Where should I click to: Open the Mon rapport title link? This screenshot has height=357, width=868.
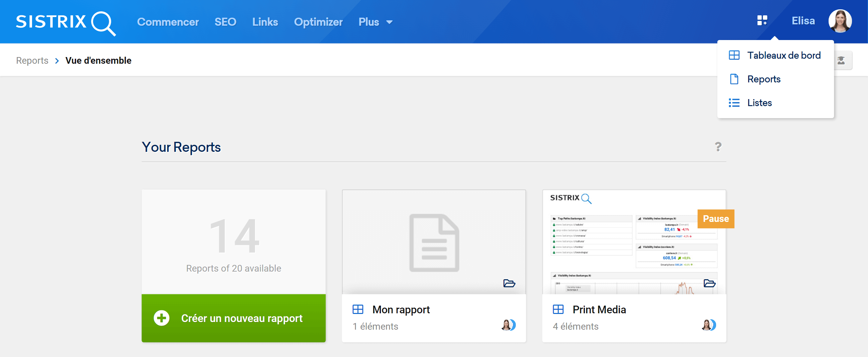(401, 309)
